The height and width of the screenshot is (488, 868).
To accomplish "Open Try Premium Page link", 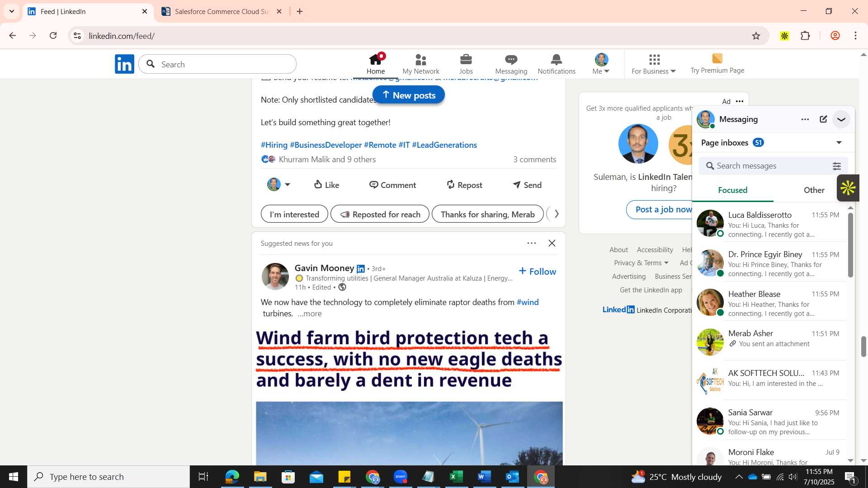I will pyautogui.click(x=717, y=64).
